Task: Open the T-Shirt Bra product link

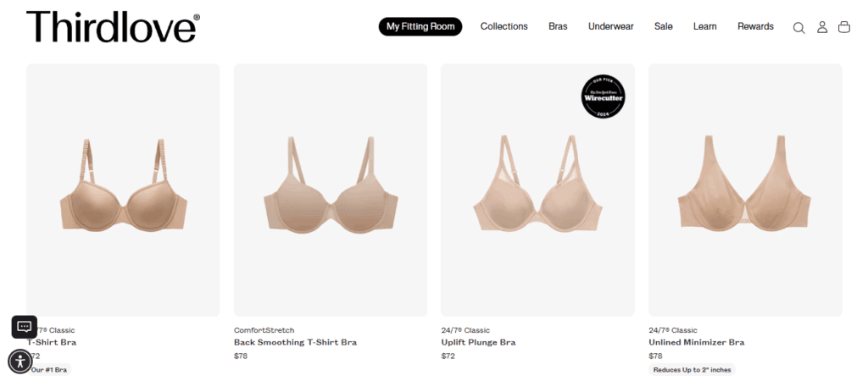Action: tap(52, 342)
